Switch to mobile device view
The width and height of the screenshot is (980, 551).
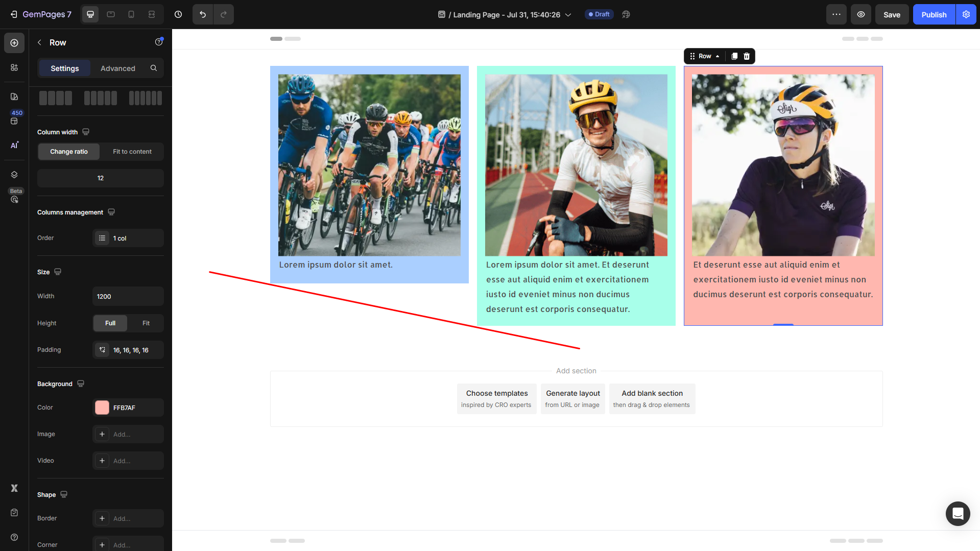[131, 14]
